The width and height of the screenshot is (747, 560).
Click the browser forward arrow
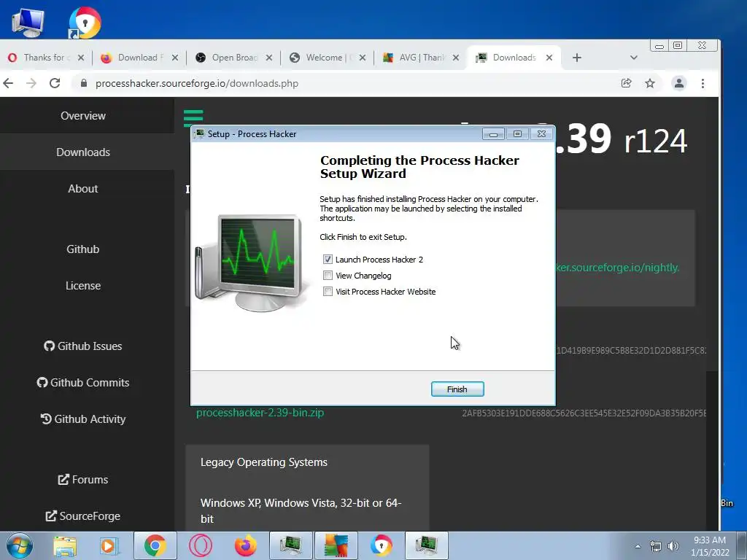coord(31,83)
